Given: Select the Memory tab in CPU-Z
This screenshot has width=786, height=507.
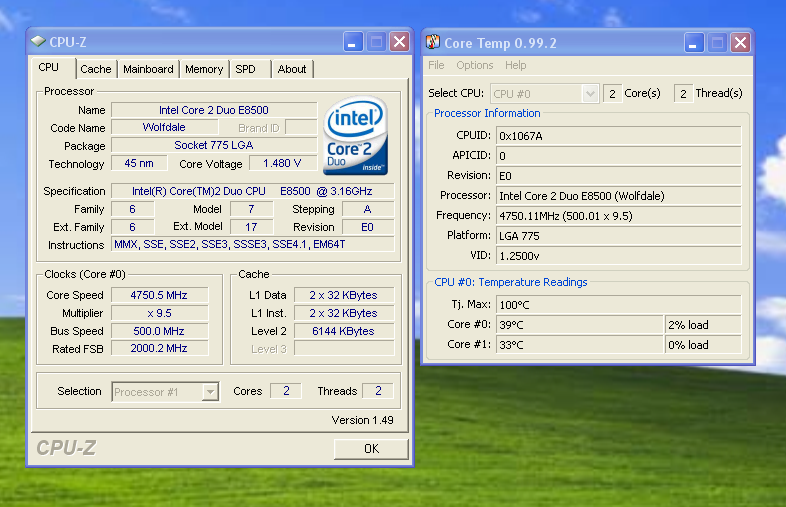Looking at the screenshot, I should click(x=204, y=69).
